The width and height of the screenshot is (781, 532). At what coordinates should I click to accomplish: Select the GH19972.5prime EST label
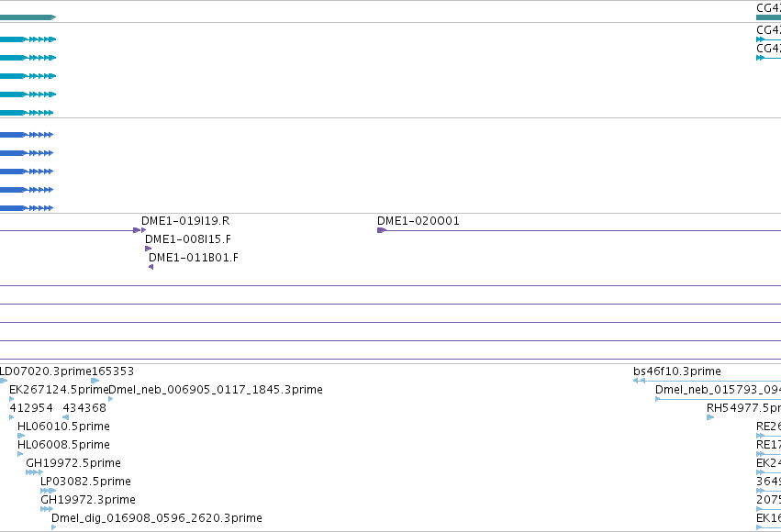tap(73, 463)
